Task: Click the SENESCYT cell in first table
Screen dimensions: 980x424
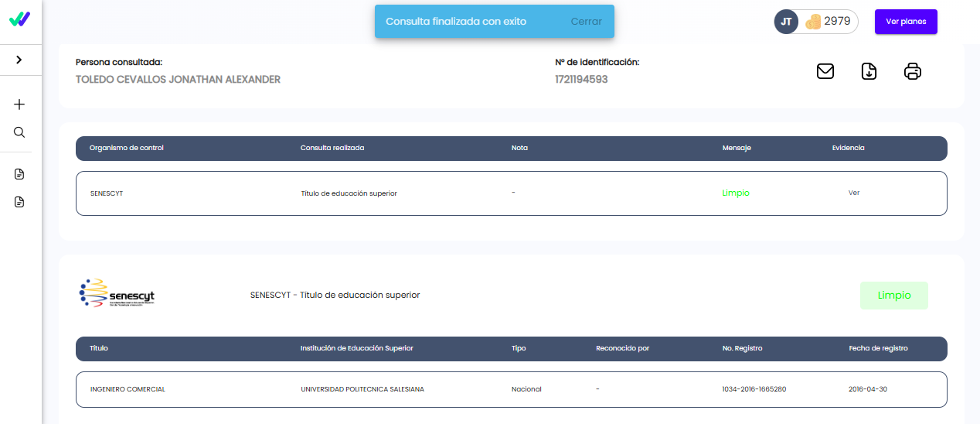Action: (x=107, y=193)
